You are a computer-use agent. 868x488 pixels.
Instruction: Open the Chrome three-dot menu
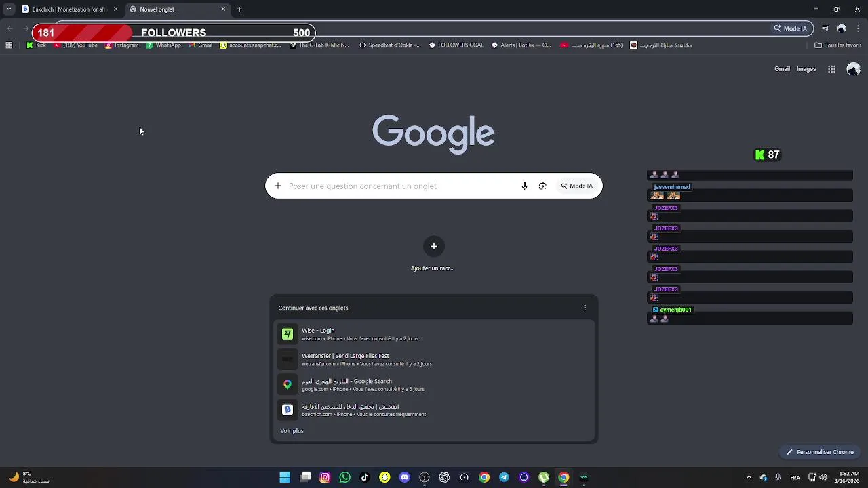(x=858, y=28)
